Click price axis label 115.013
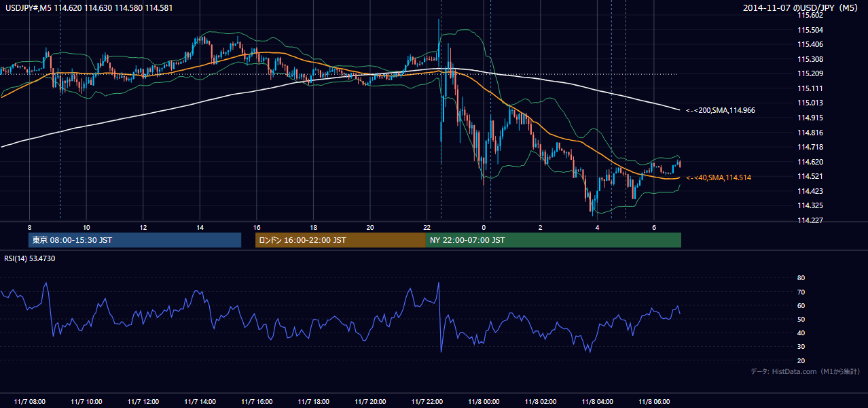Viewport: 868px width, 408px height. coord(810,103)
